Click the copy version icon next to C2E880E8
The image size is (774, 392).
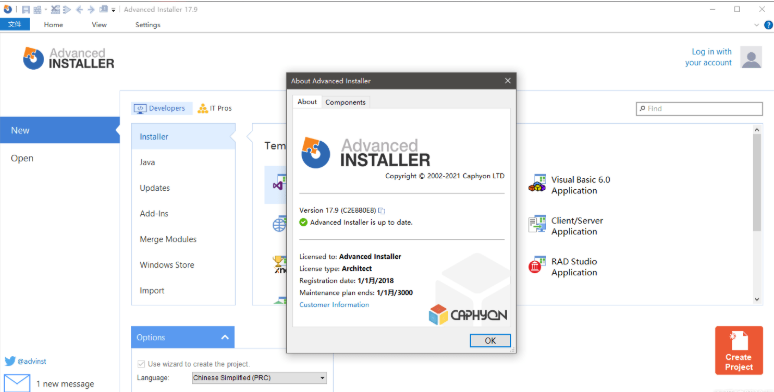(x=382, y=210)
